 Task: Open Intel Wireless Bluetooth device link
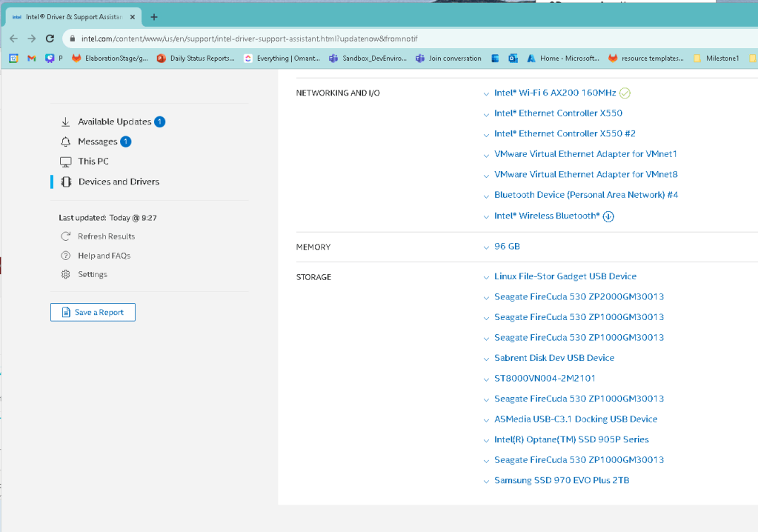coord(547,216)
